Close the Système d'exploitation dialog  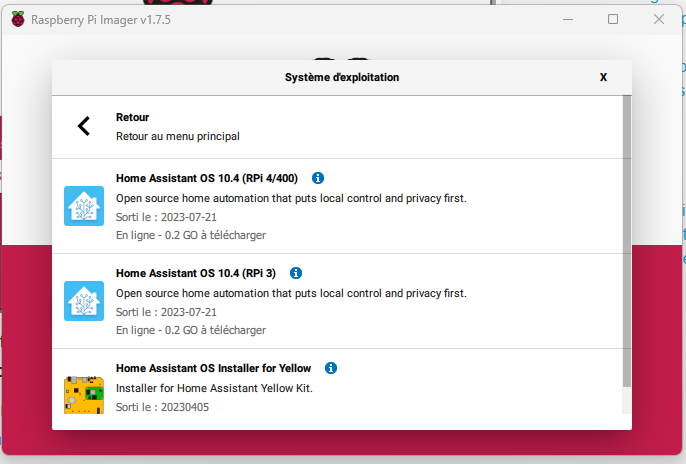tap(603, 77)
